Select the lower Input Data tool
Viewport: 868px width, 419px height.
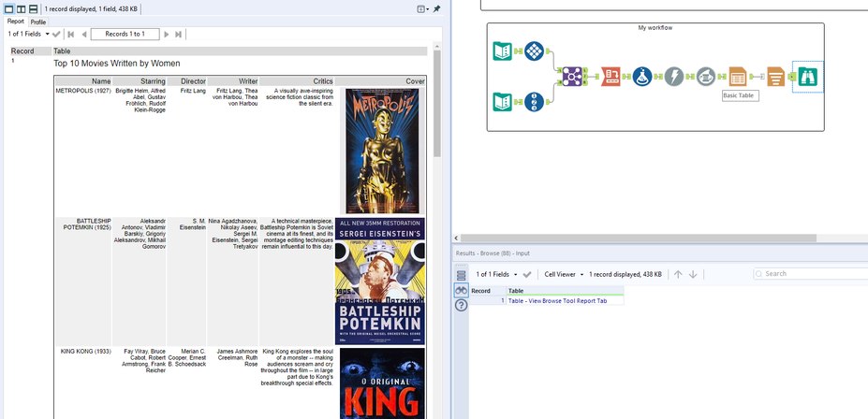503,102
